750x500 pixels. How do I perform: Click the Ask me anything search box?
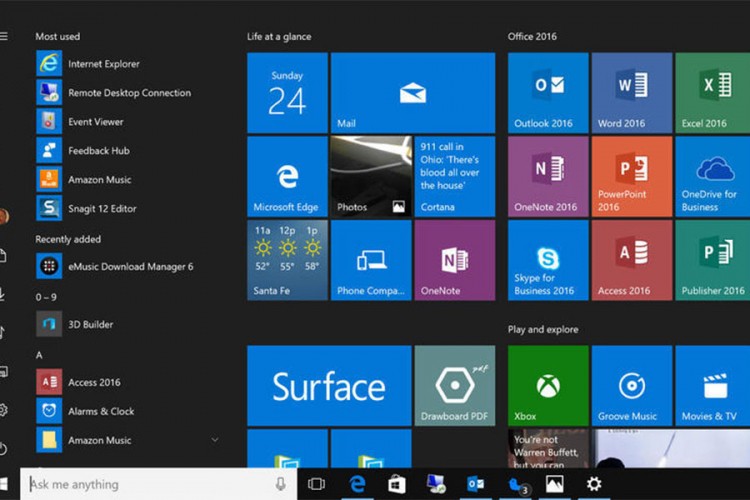tap(158, 484)
